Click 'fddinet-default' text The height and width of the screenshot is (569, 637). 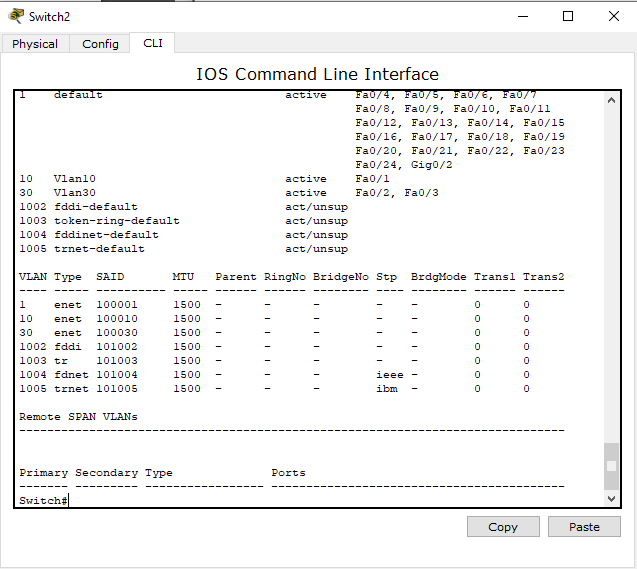106,235
